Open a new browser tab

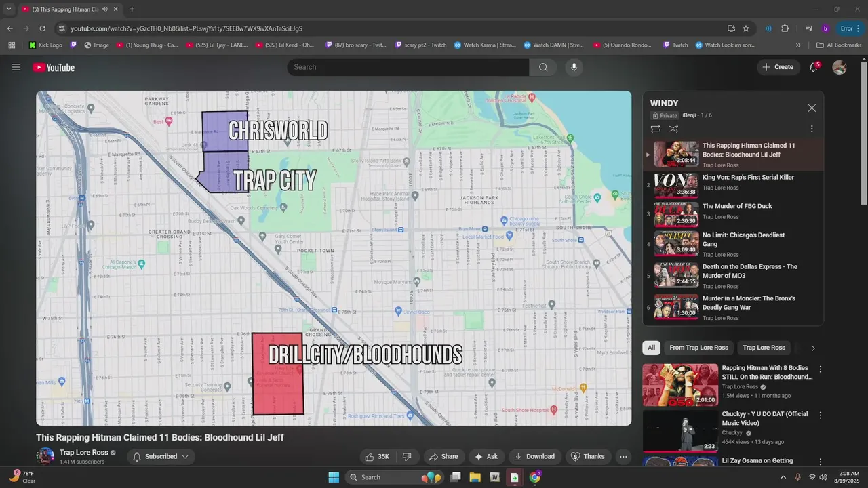point(132,9)
